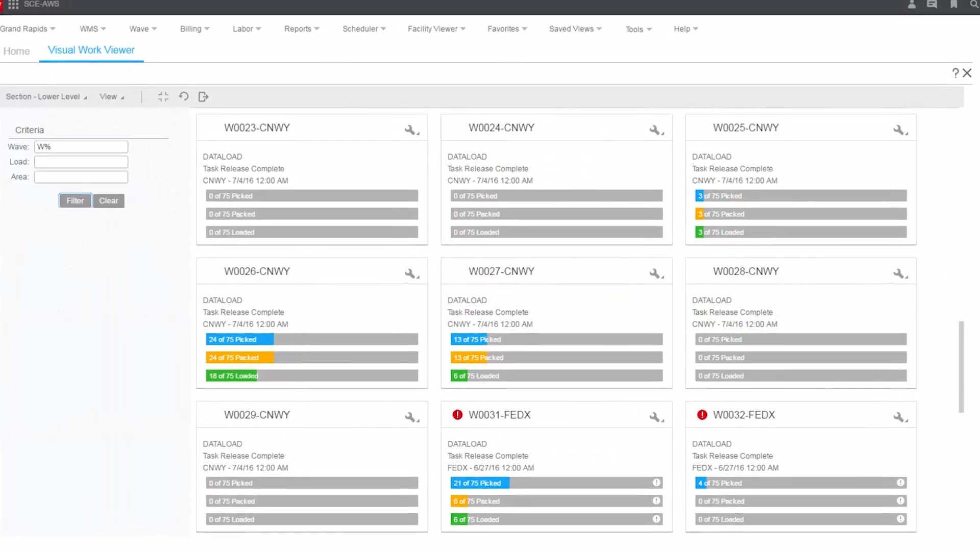Click the refresh icon in toolbar
Screen dimensions: 980x551
point(184,96)
